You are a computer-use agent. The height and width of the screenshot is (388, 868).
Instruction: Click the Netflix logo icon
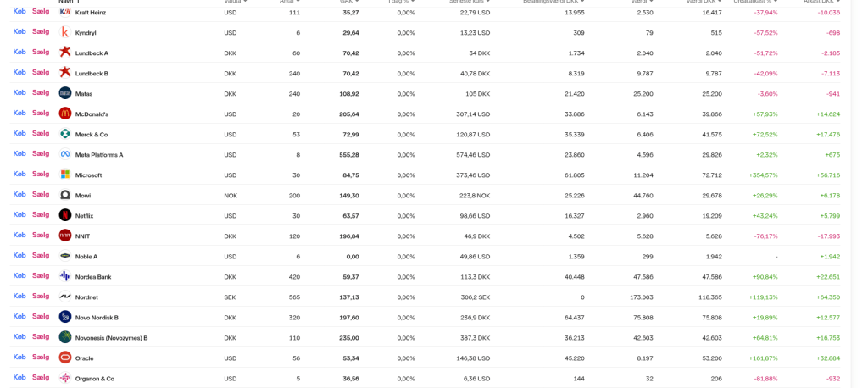pos(65,215)
